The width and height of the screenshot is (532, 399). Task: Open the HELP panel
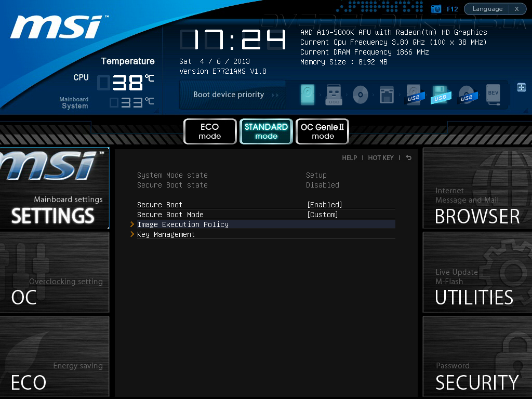point(350,158)
